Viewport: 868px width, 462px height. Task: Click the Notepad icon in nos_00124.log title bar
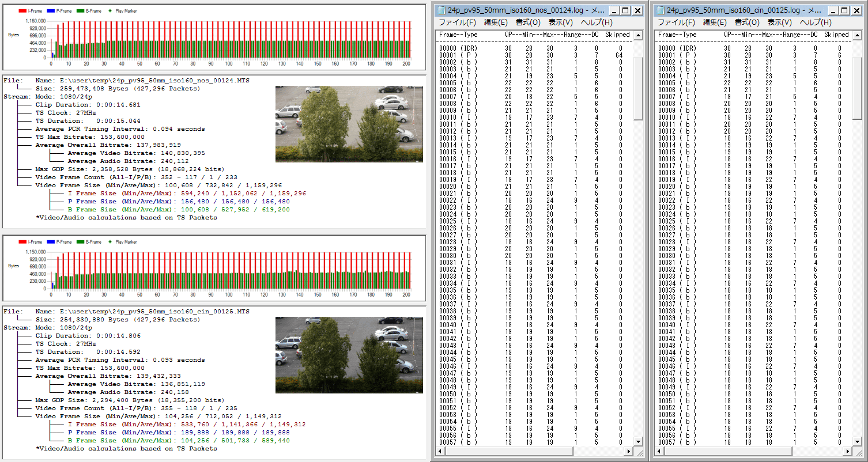coord(441,10)
